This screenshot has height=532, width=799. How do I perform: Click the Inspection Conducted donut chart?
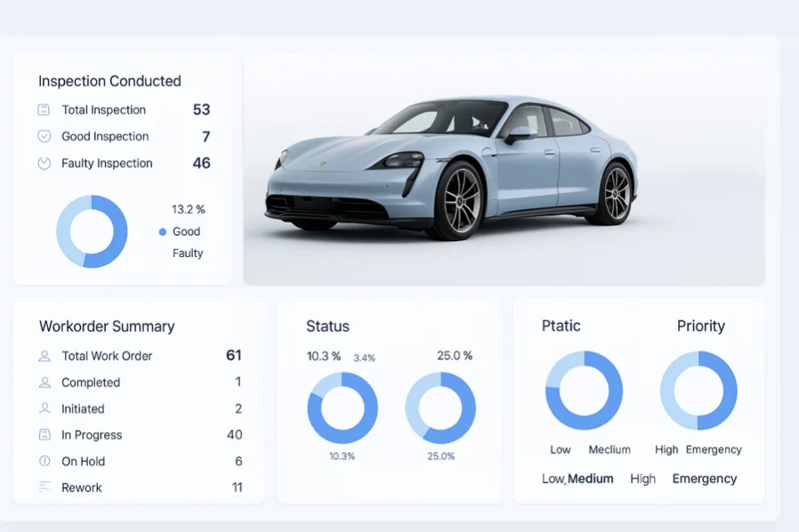point(92,231)
